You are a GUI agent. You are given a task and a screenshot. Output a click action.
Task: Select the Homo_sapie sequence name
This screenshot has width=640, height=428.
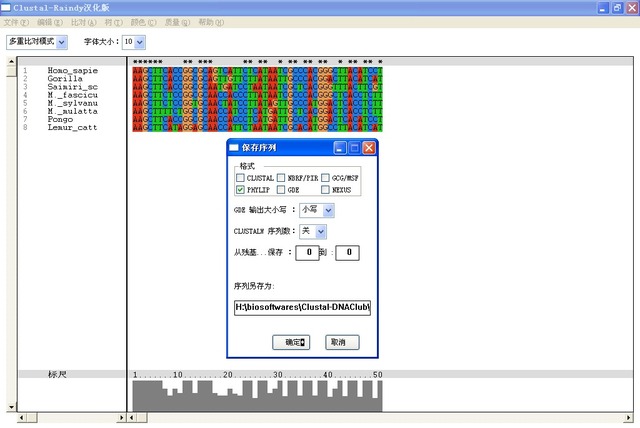pyautogui.click(x=73, y=71)
